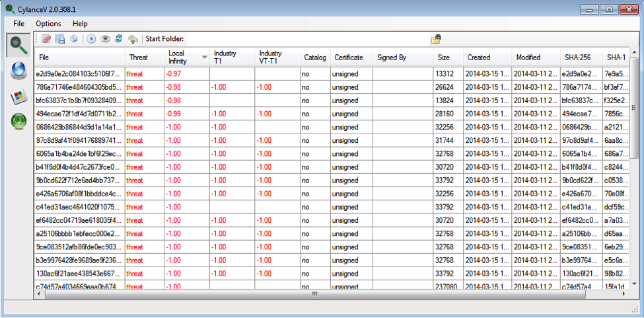Open the Help menu
This screenshot has width=644, height=318.
coord(80,23)
